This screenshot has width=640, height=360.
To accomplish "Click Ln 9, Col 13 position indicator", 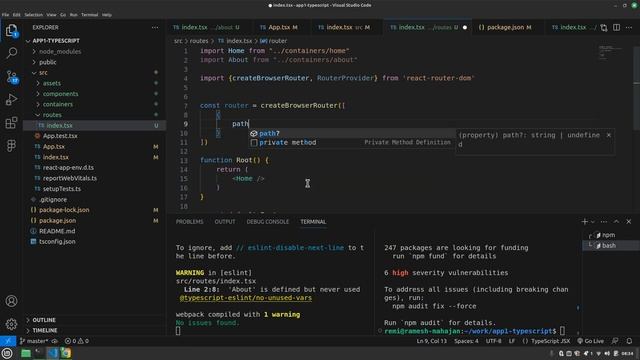I will coord(431,341).
